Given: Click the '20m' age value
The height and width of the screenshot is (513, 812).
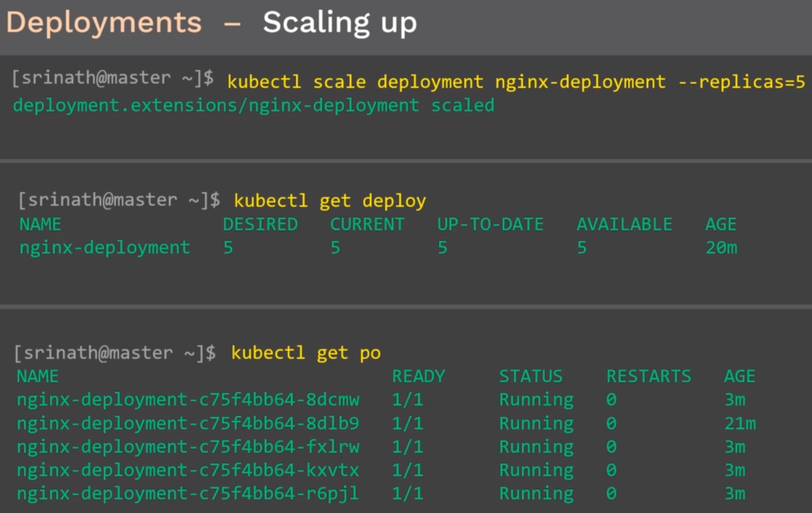Looking at the screenshot, I should (722, 248).
